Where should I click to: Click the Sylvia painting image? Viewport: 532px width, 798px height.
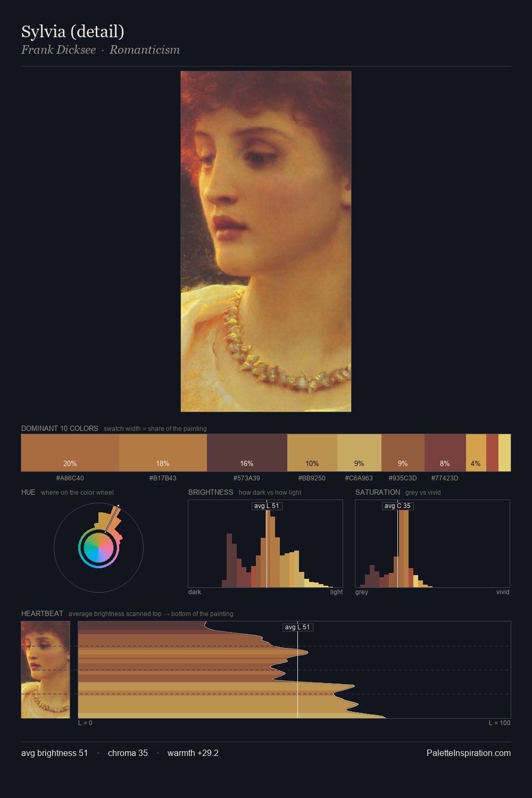266,242
